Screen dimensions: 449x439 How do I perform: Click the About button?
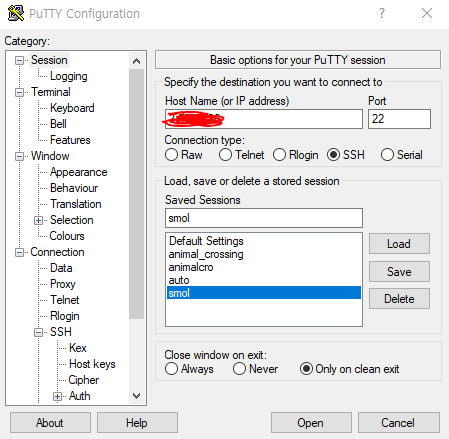[x=50, y=423]
